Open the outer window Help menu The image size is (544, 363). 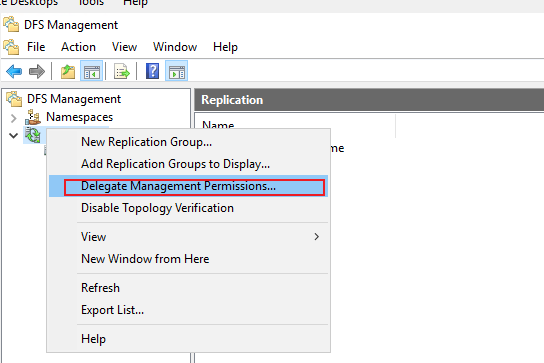(135, 3)
